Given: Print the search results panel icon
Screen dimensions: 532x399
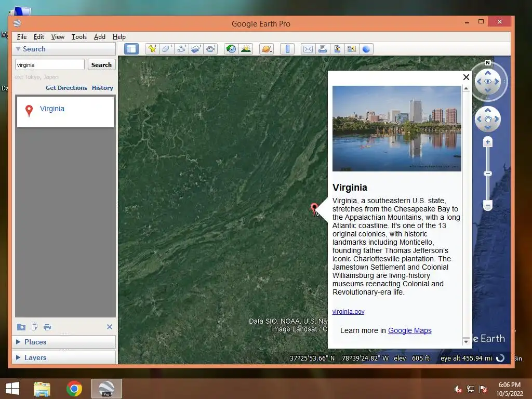Looking at the screenshot, I should (47, 327).
